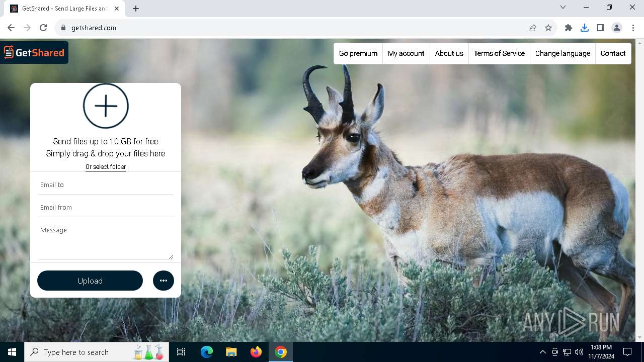Click 'Simply drag & drop your files here' text
The image size is (644, 362).
(106, 153)
